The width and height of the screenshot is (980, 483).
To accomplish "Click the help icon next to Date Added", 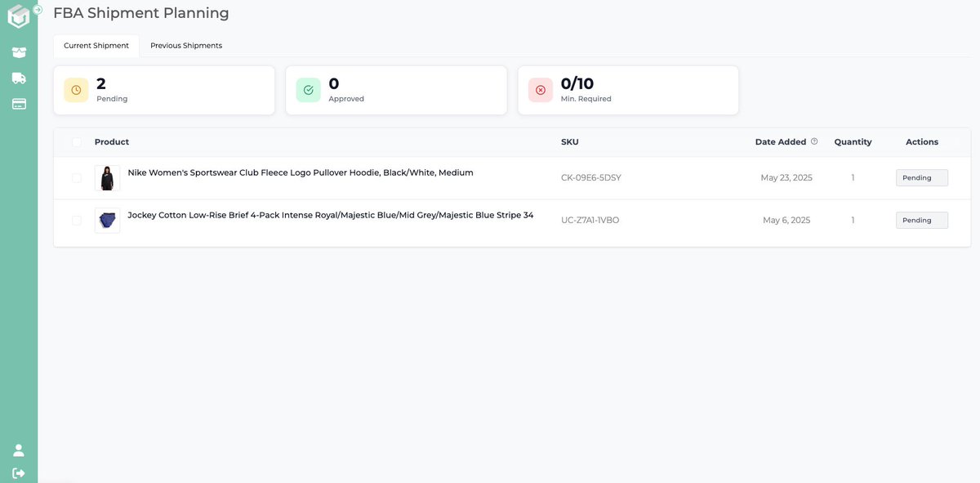I will pos(814,140).
